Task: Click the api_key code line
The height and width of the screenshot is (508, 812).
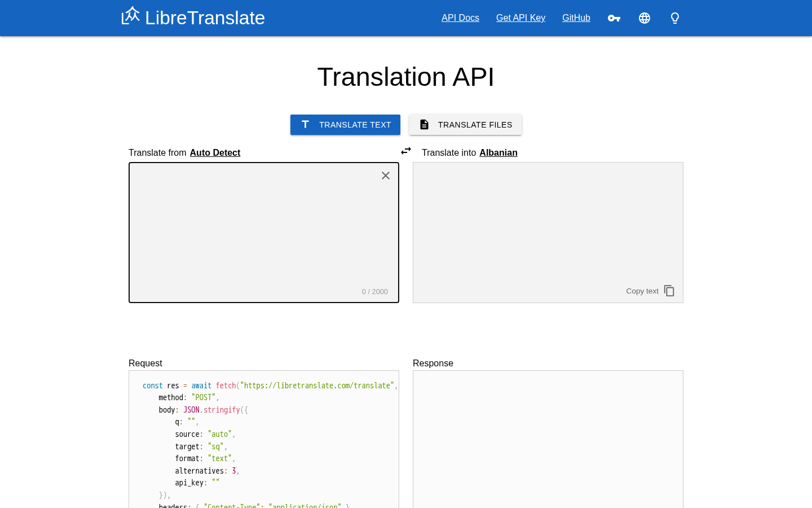Action: [x=197, y=483]
